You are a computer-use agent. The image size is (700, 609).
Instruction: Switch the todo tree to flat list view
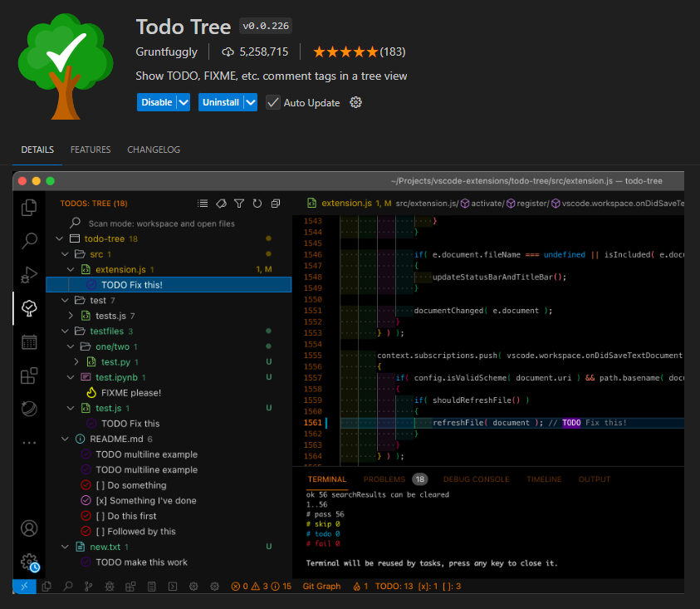tap(203, 204)
